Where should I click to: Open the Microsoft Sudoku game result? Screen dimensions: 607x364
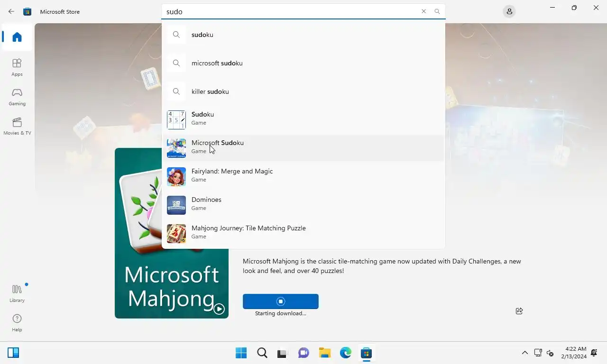pyautogui.click(x=303, y=148)
